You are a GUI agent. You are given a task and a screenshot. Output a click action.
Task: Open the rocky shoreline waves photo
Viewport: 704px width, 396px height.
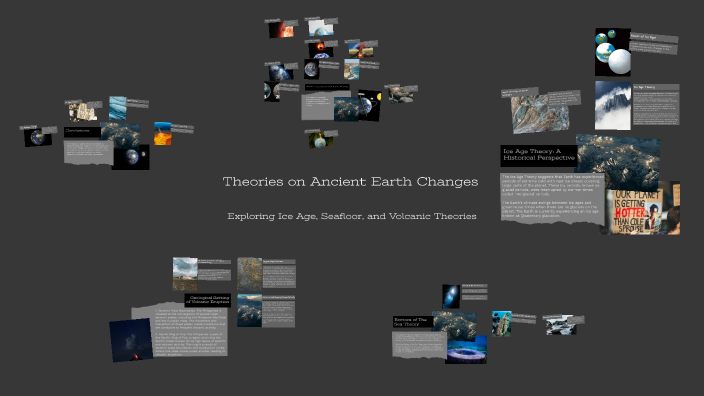pyautogui.click(x=560, y=325)
